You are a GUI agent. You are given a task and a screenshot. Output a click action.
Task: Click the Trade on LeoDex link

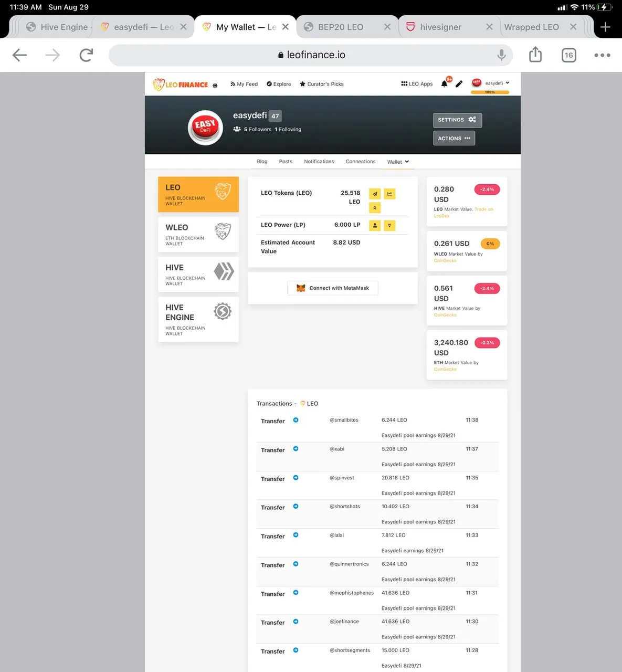tap(464, 213)
